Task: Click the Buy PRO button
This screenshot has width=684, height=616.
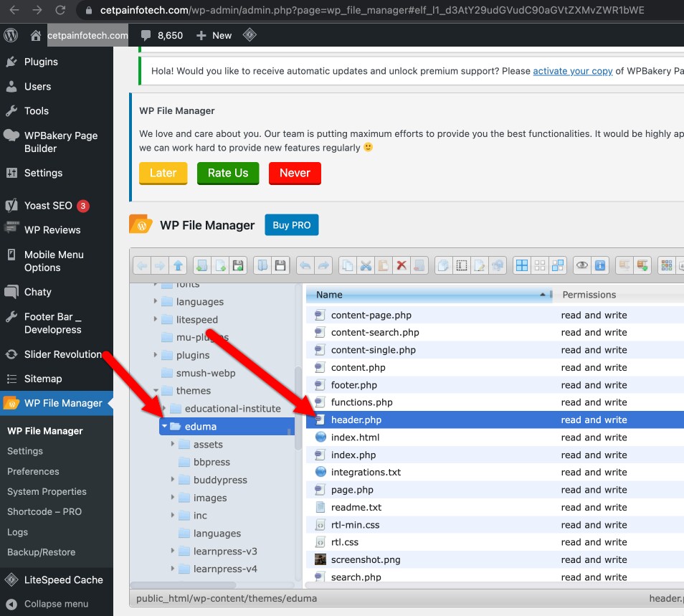Action: [x=291, y=224]
